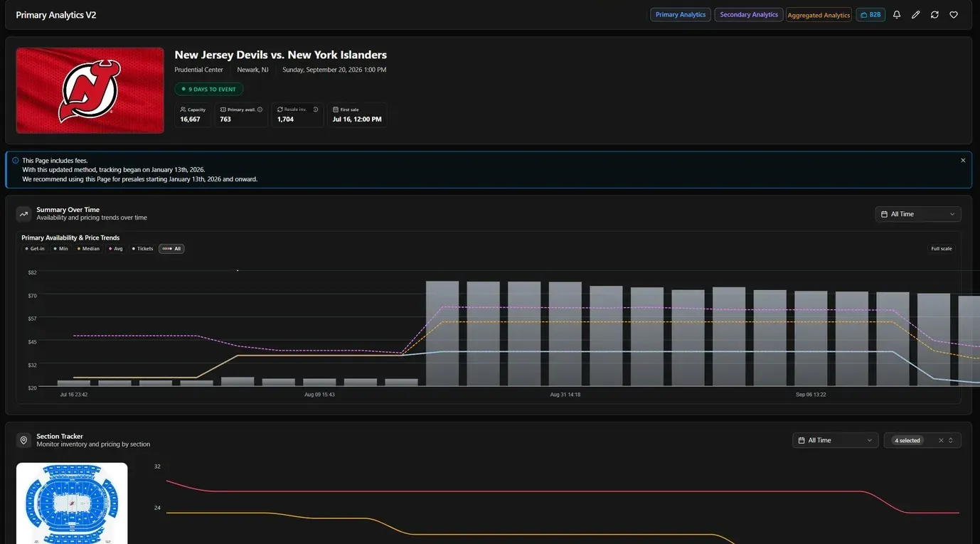Toggle the Get-in series
980x544 pixels.
[x=35, y=249]
